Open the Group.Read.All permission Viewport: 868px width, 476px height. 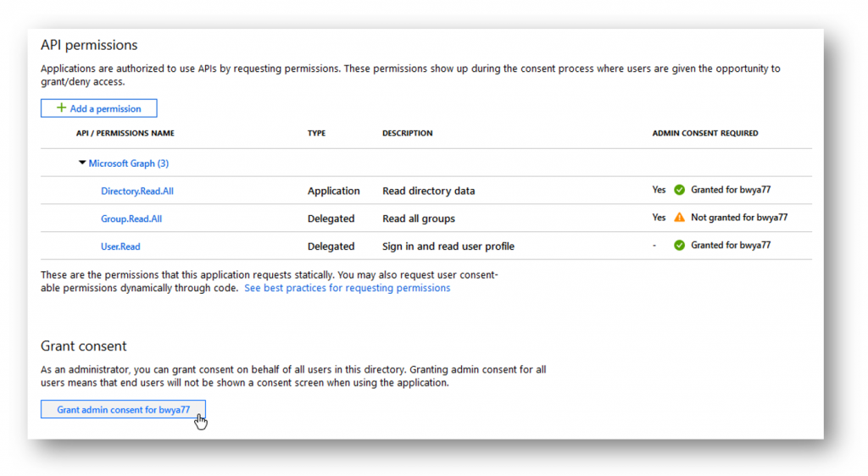pos(131,219)
